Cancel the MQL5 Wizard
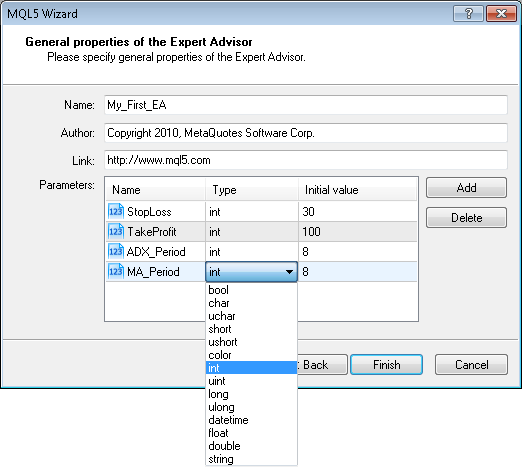The width and height of the screenshot is (522, 467). pos(472,365)
